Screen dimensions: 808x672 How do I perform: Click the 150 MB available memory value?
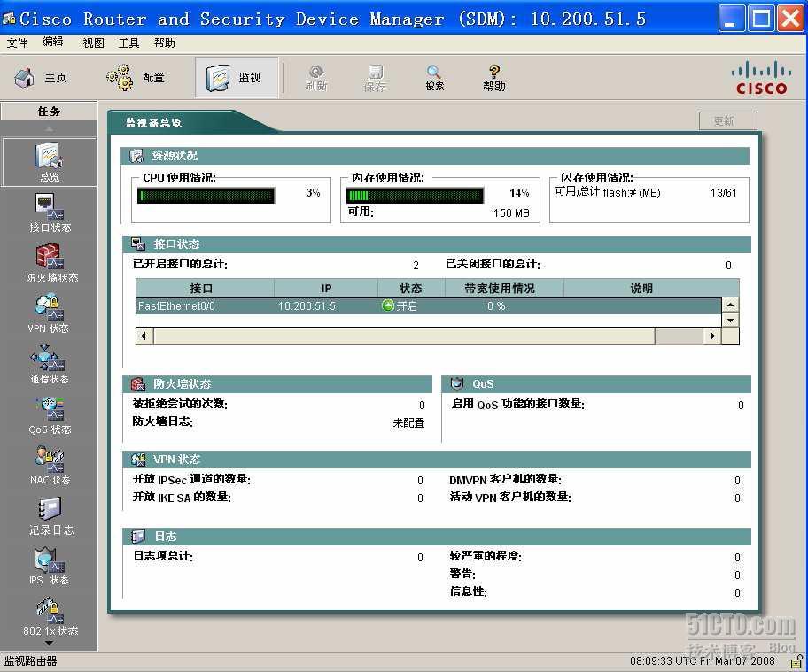[x=511, y=212]
